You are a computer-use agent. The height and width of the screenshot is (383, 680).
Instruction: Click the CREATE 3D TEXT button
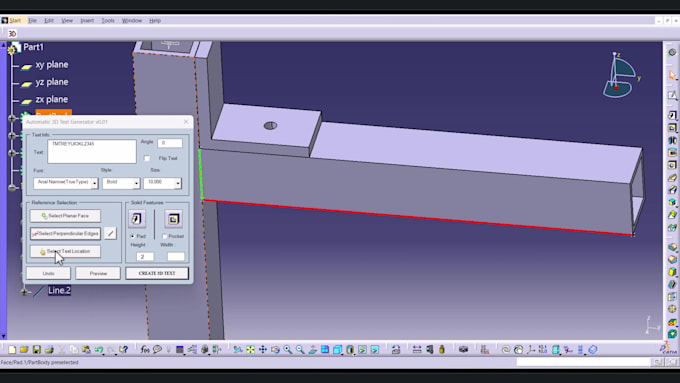pyautogui.click(x=157, y=273)
